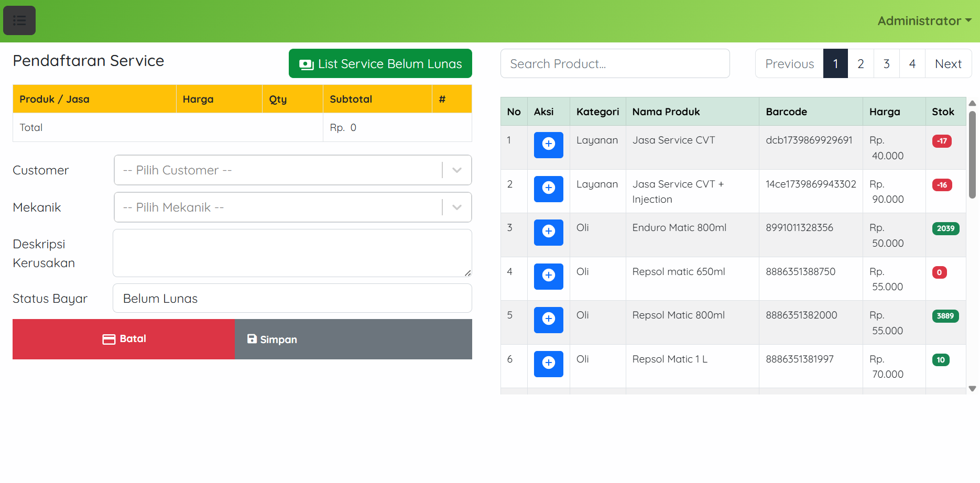
Task: Go to page 4 of products
Action: pyautogui.click(x=912, y=64)
